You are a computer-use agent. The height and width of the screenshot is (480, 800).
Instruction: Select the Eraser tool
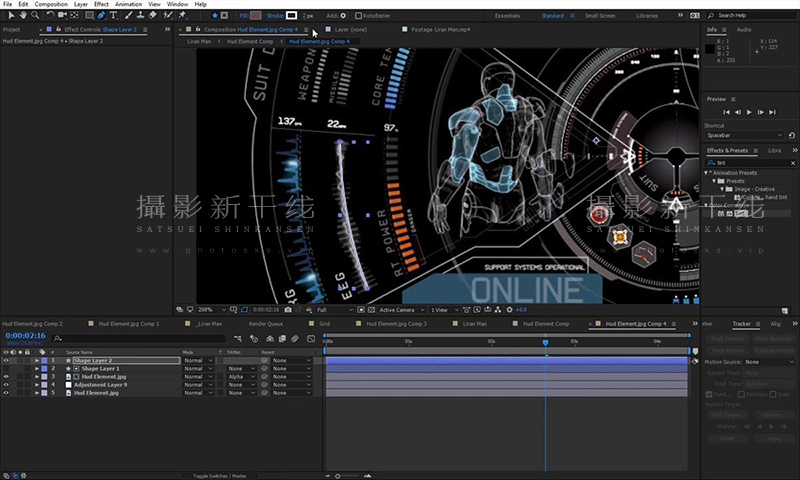click(x=153, y=15)
